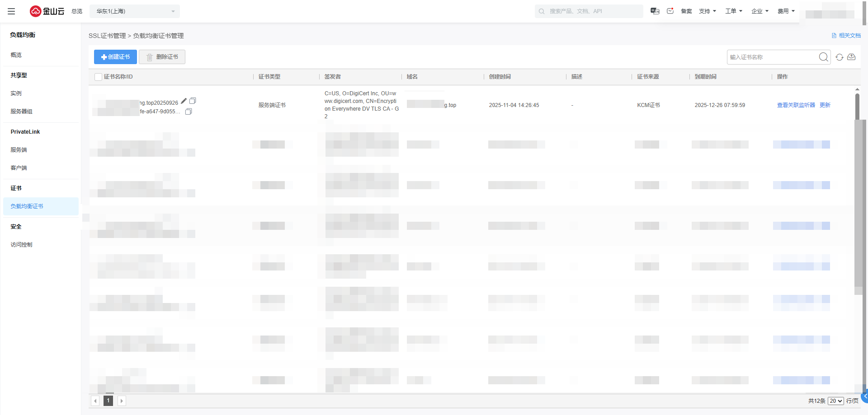Click the 证书名称/ID column header
This screenshot has width=868, height=415.
[x=118, y=77]
